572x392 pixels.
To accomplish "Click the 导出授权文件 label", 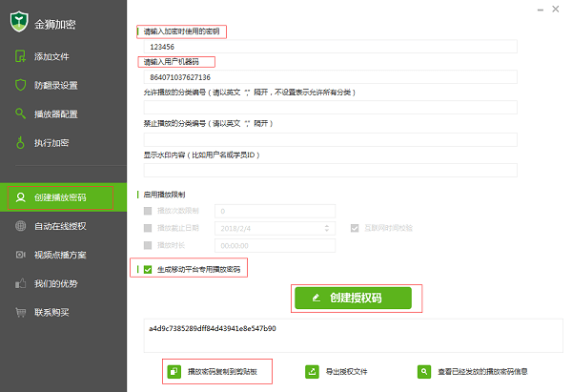I will pos(347,372).
